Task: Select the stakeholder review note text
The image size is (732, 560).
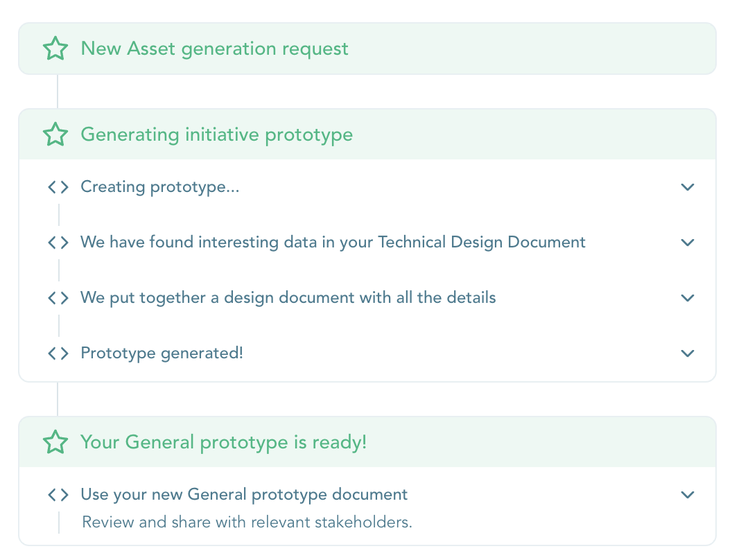Action: point(247,522)
